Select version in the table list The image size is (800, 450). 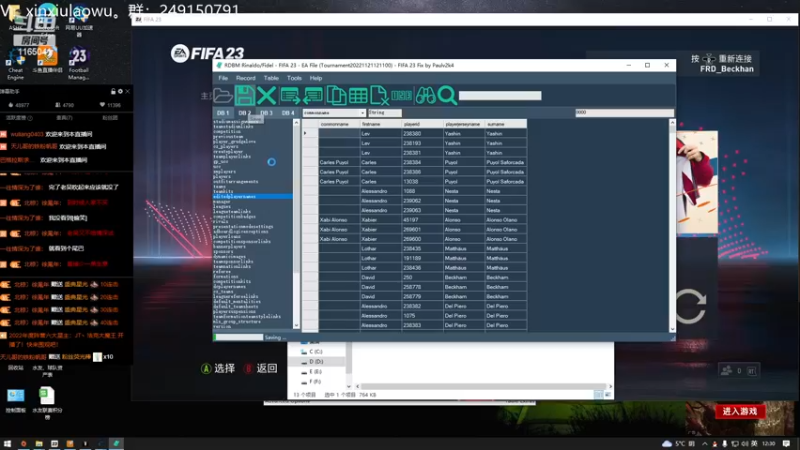(x=221, y=327)
